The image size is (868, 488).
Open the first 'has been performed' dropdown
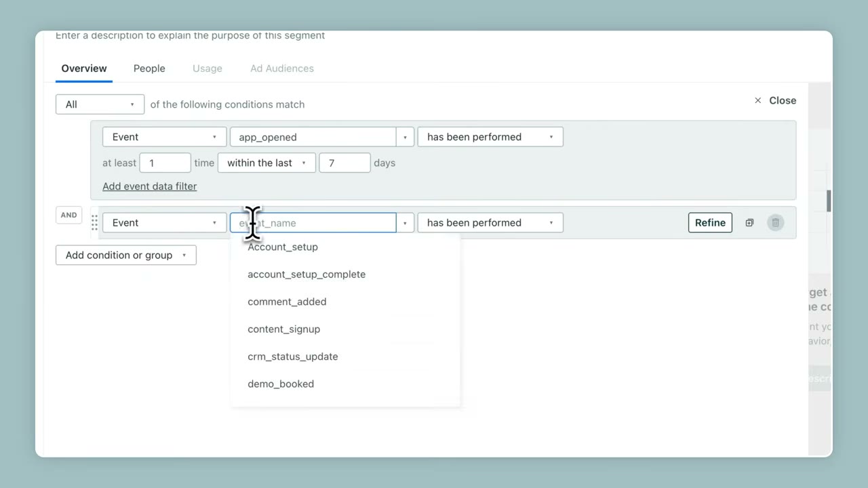pyautogui.click(x=490, y=137)
